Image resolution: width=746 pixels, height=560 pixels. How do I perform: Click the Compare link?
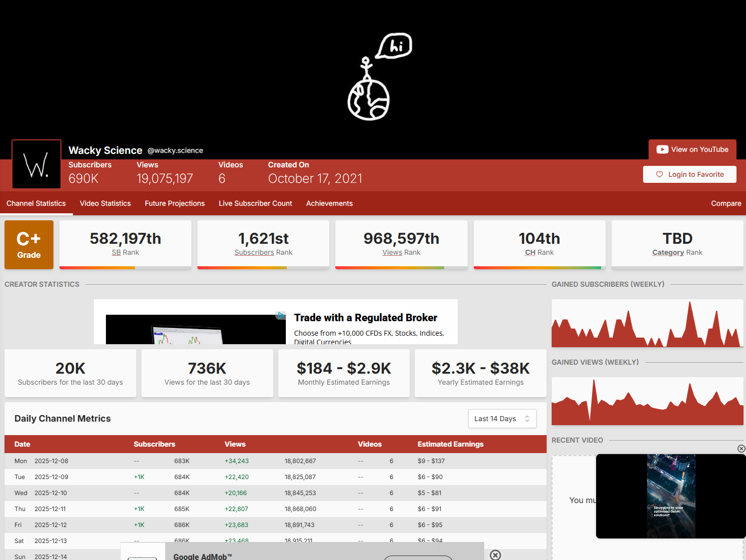pyautogui.click(x=726, y=203)
